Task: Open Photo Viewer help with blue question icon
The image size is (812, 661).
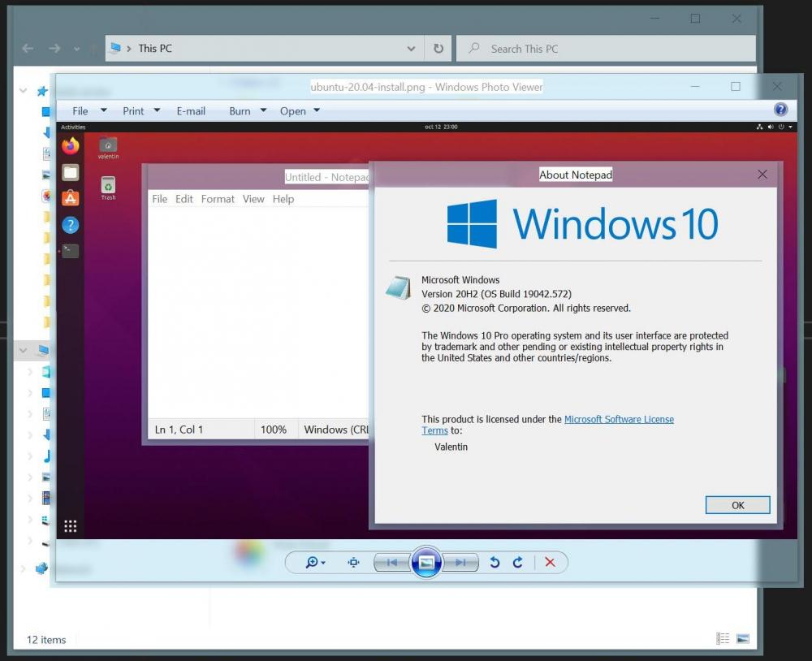Action: 780,110
